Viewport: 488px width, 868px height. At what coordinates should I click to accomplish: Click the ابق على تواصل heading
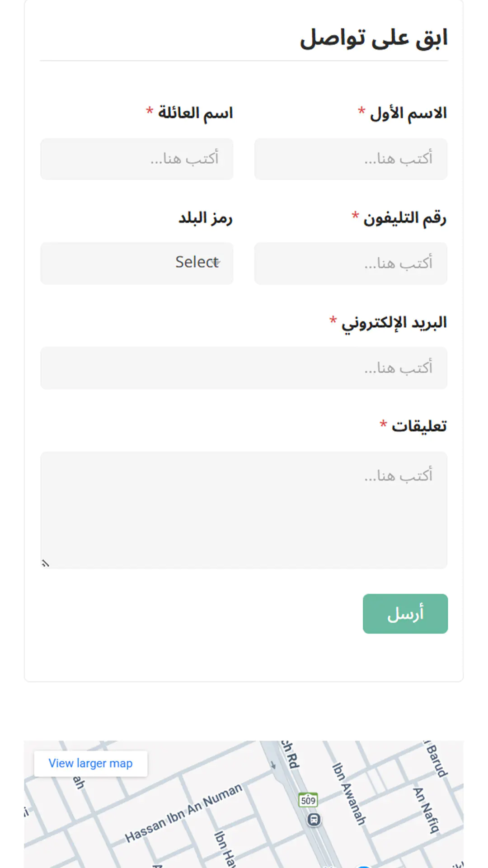374,38
